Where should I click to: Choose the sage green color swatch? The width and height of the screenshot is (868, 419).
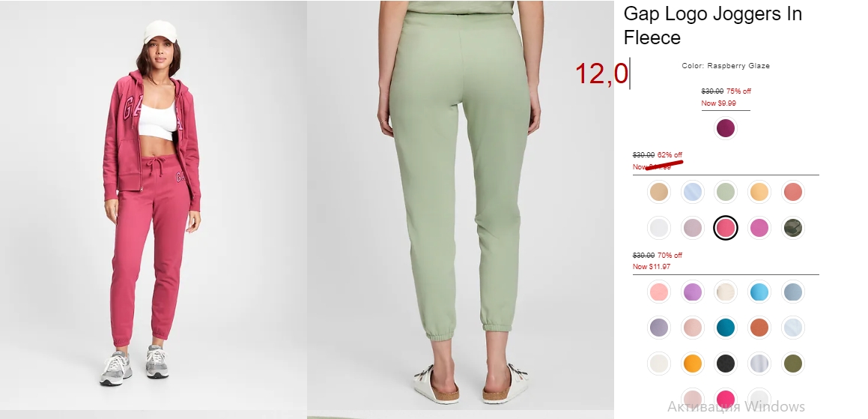coord(725,192)
